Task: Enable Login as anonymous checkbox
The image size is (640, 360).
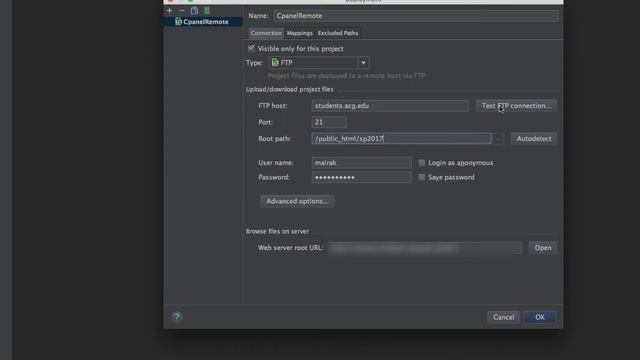Action: 422,163
